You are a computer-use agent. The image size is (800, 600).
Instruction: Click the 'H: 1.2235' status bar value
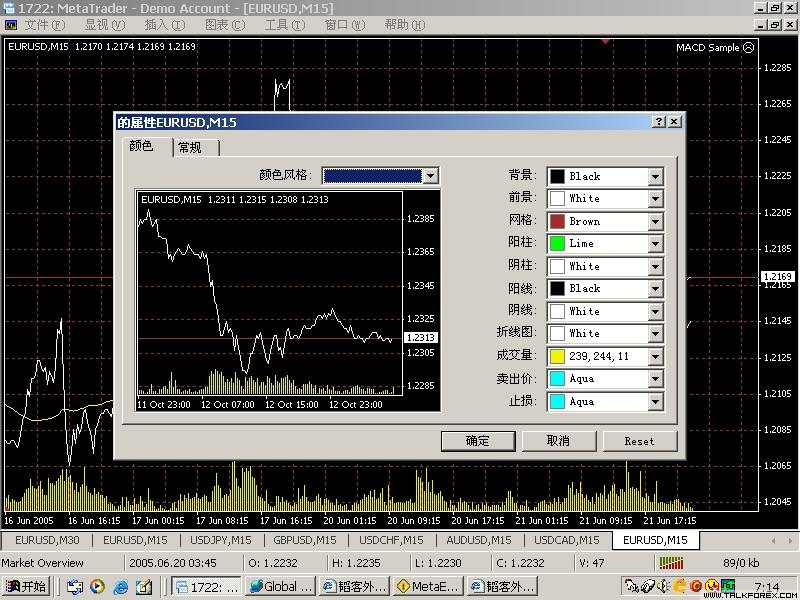click(x=356, y=563)
